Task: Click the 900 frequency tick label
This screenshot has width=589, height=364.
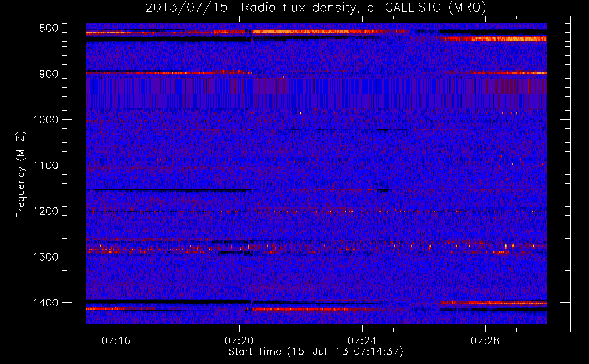Action: (49, 74)
